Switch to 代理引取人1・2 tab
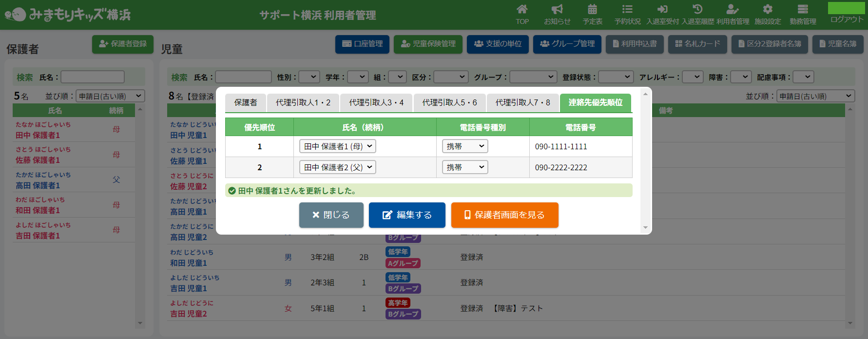Screen dimensions: 868x339 coord(303,102)
